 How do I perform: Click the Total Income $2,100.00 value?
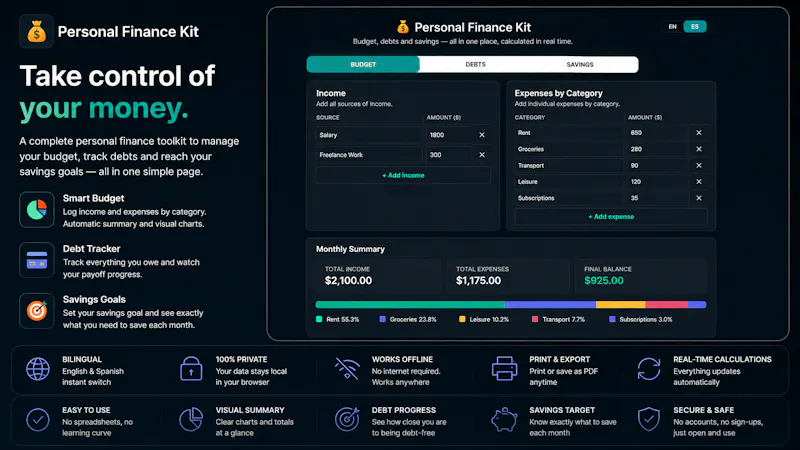(348, 281)
